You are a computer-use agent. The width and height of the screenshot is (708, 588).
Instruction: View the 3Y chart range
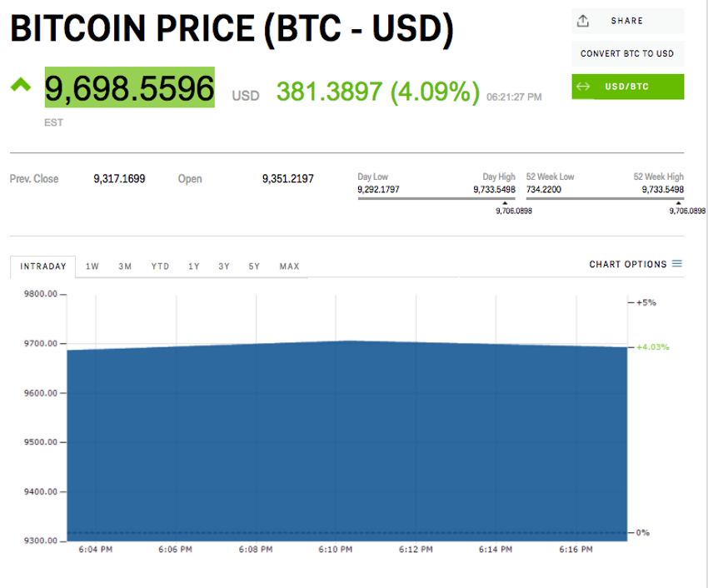224,267
